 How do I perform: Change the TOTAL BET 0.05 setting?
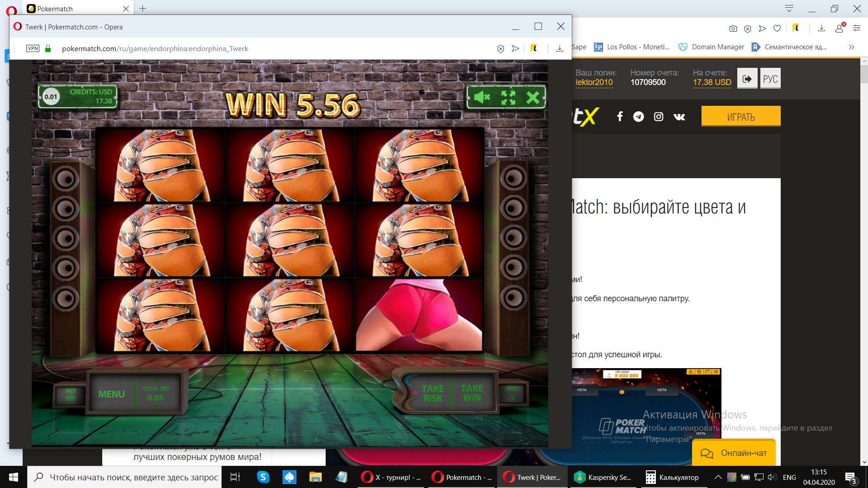point(156,393)
